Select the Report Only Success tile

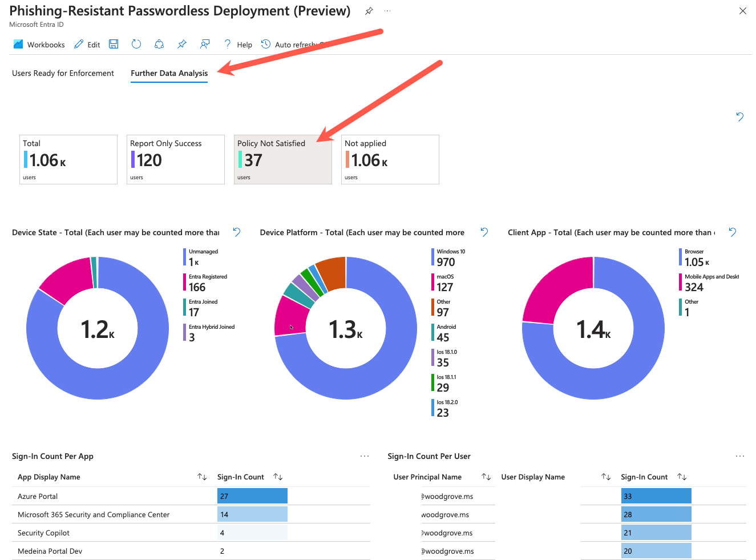[x=176, y=159]
